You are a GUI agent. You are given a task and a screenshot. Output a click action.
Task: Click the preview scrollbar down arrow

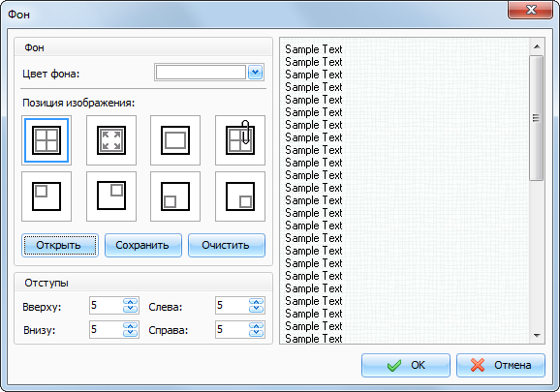point(537,336)
